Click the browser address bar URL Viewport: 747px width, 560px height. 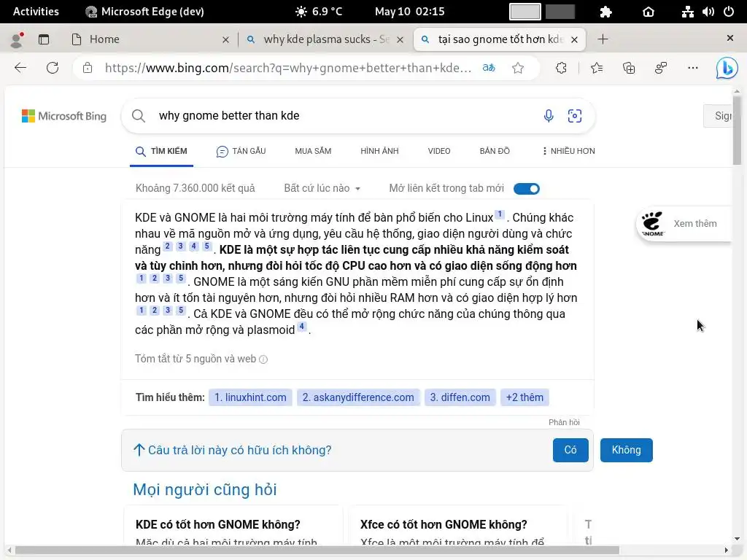click(x=288, y=68)
